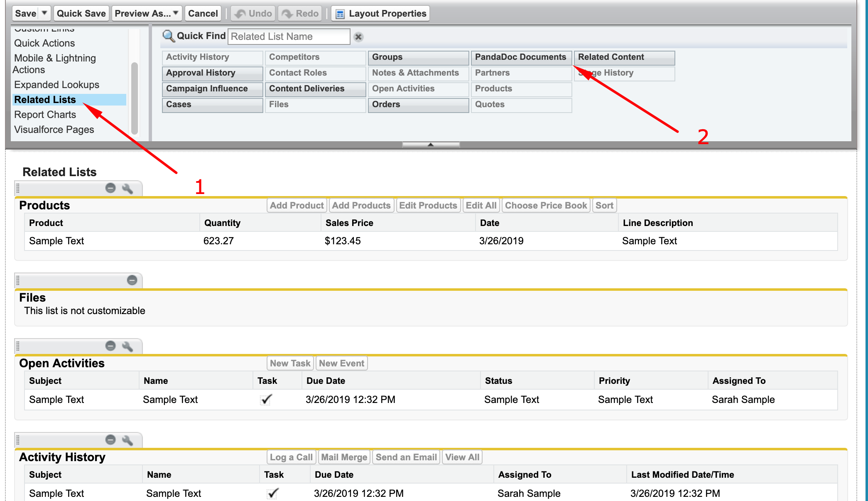Click the Edit Products button

[428, 206]
